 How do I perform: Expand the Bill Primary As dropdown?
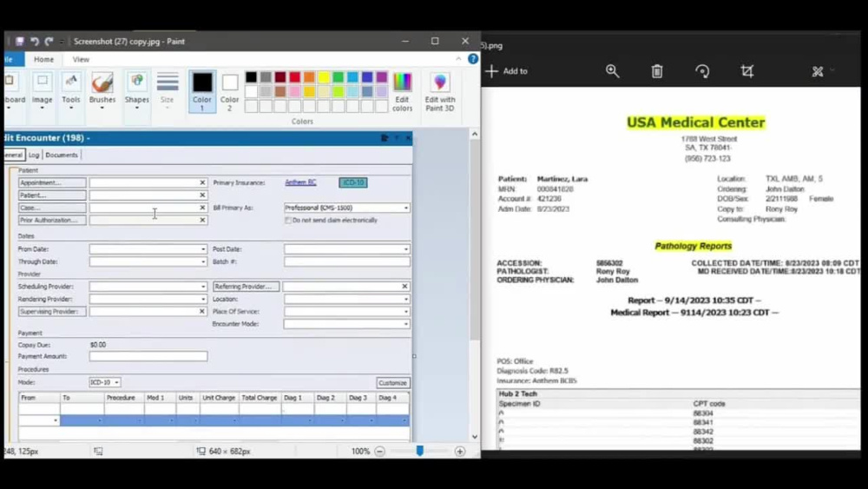405,208
